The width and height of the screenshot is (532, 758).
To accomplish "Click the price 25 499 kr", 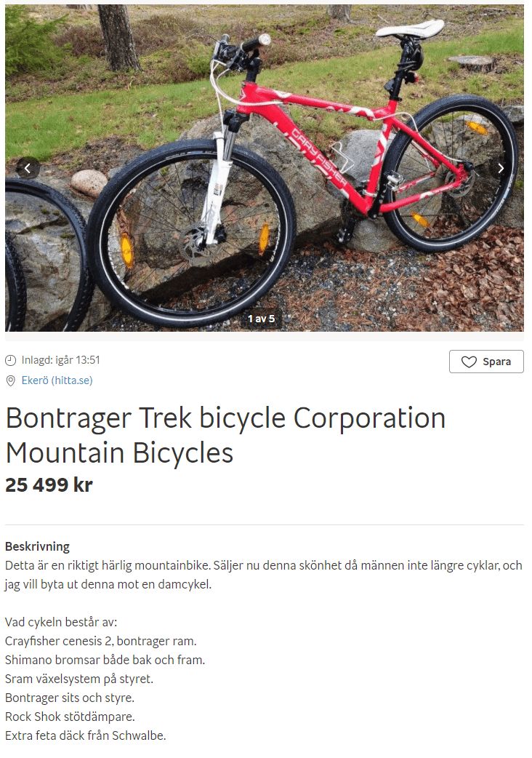I will (49, 485).
